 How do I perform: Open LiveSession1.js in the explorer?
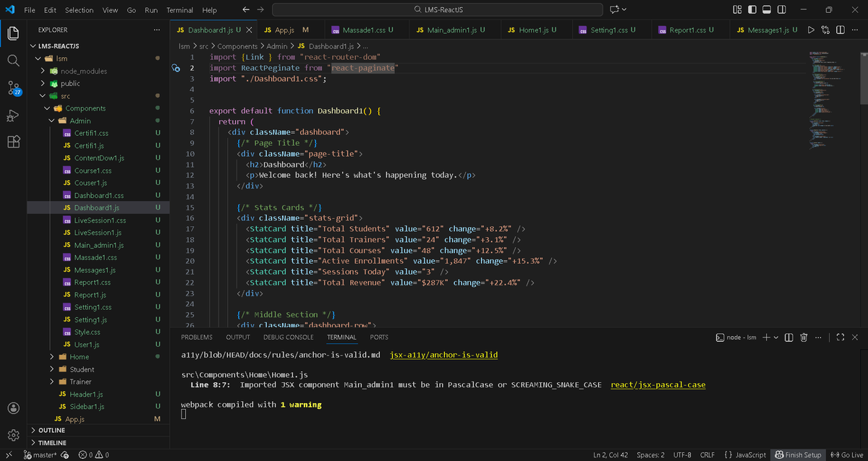click(98, 233)
